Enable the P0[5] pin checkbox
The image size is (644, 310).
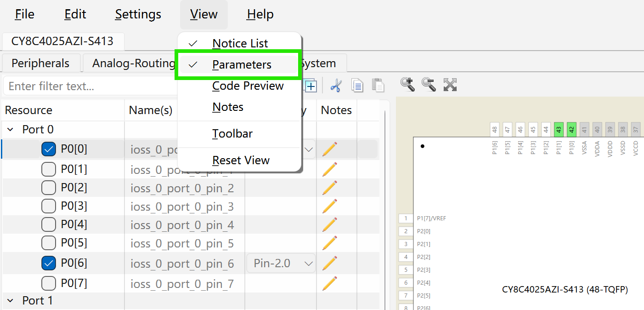coord(49,243)
